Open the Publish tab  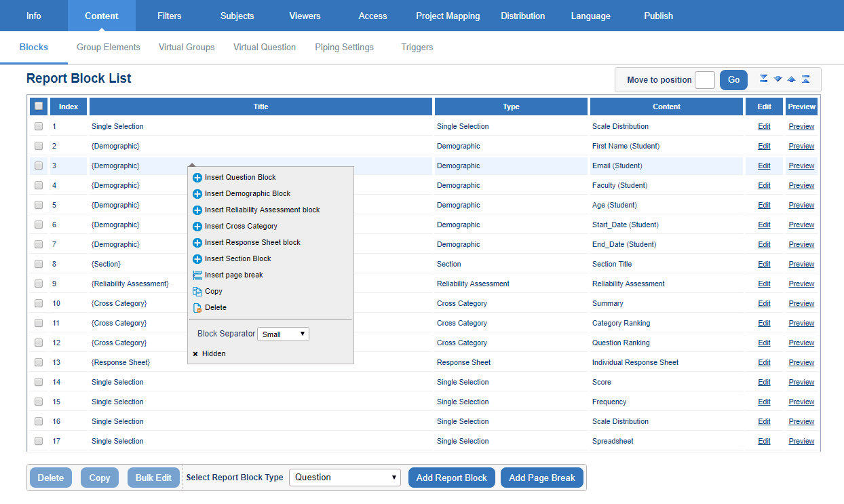[659, 16]
